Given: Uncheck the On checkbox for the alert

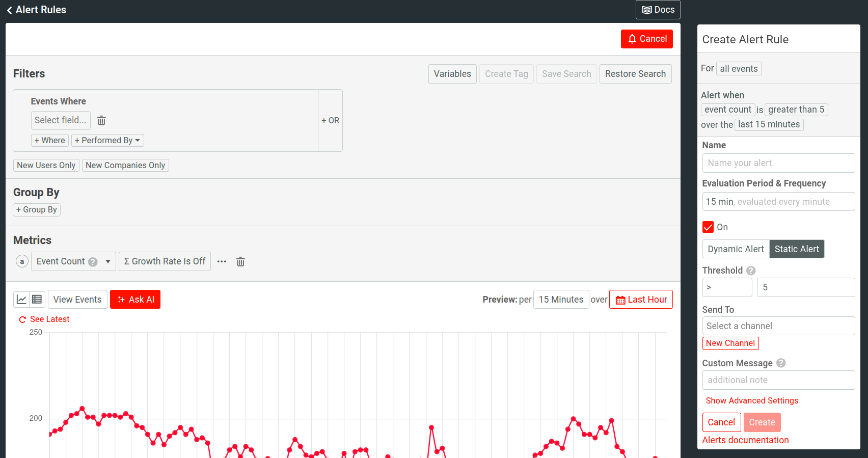Looking at the screenshot, I should coord(708,227).
